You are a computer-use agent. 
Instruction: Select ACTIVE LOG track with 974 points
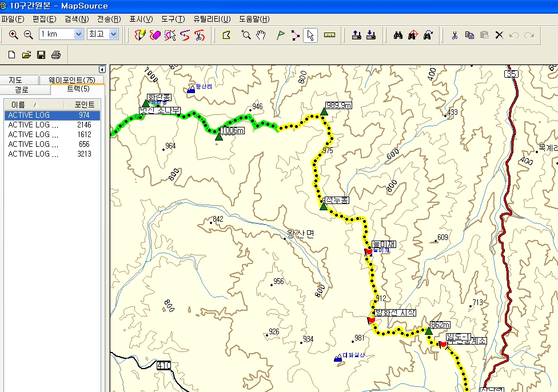pos(53,115)
